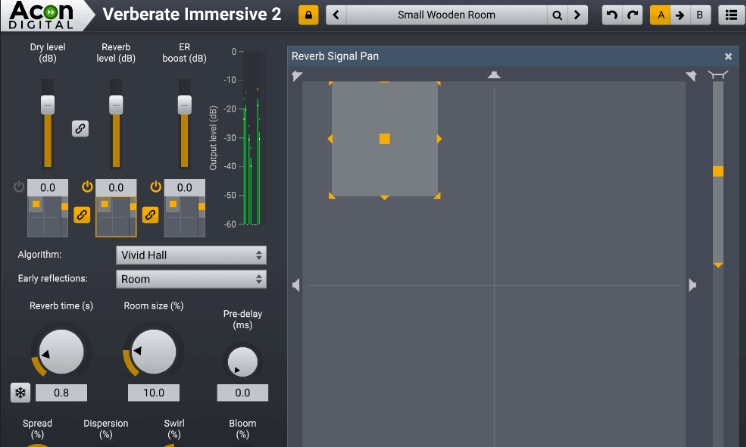Toggle the reverb time freeze snowflake
Image resolution: width=746 pixels, height=447 pixels.
pyautogui.click(x=20, y=392)
